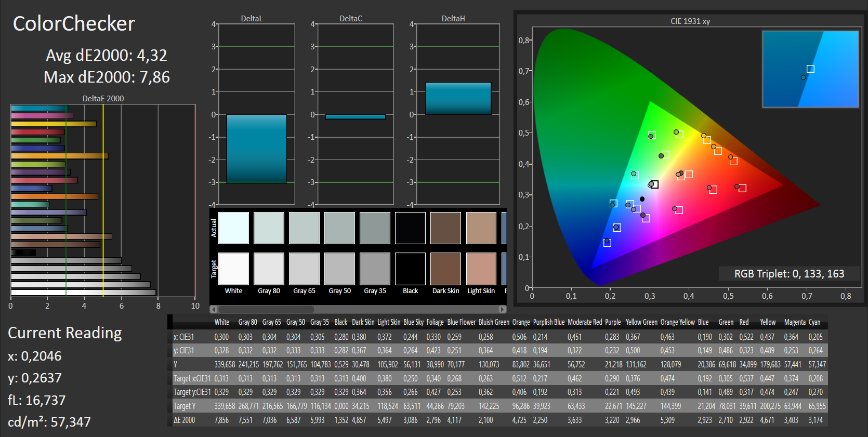
Task: Click the '3,174' ΔE 2000 value for Cyan
Action: [x=816, y=420]
